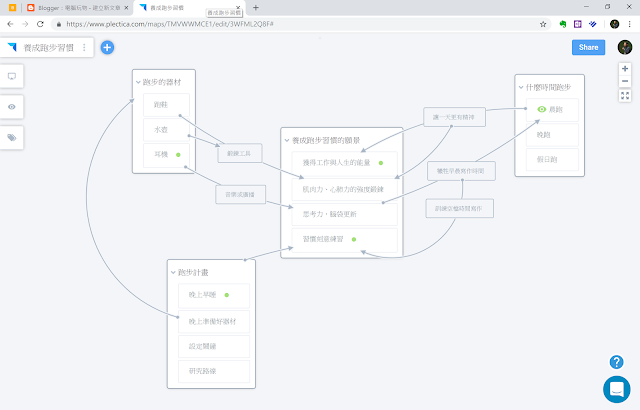Screen dimensions: 640x410
Task: Select the 音樂或廣播 relationship card
Action: (x=240, y=195)
